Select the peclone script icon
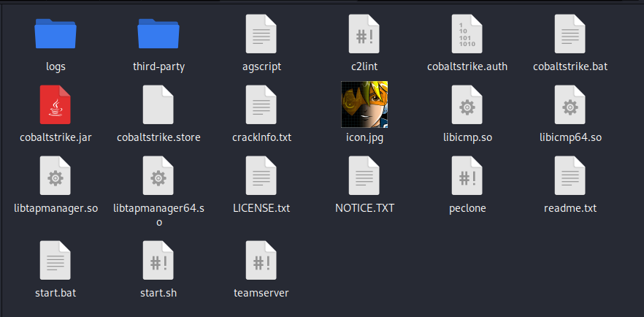 click(x=467, y=175)
